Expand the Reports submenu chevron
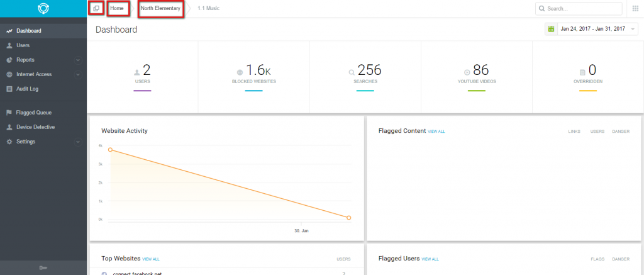This screenshot has width=644, height=275. (x=78, y=60)
